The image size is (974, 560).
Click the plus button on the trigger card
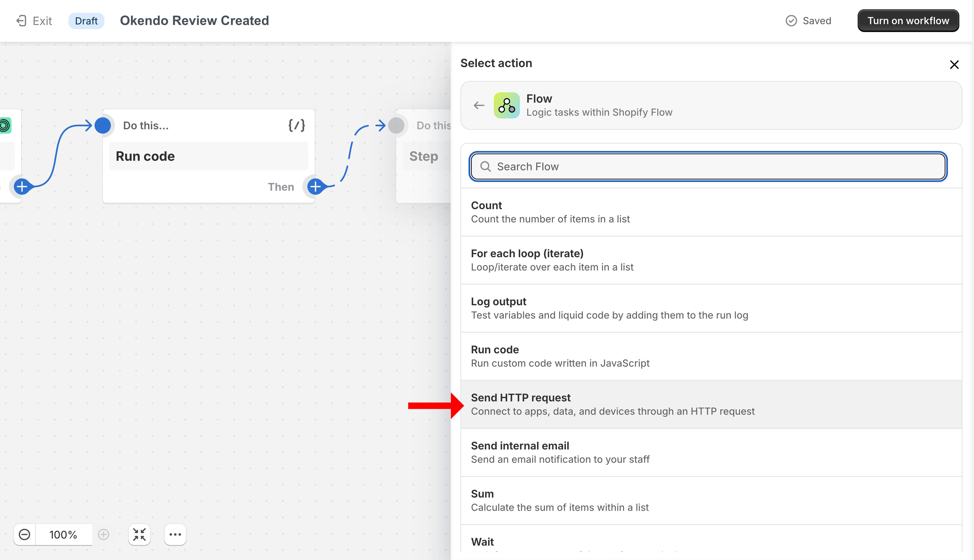pyautogui.click(x=22, y=187)
